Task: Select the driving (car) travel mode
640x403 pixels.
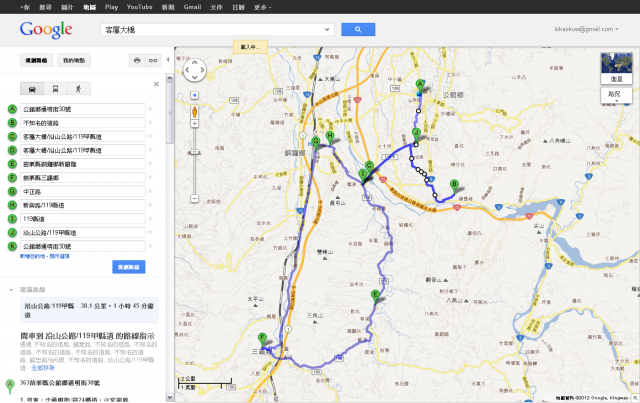Action: [x=32, y=89]
